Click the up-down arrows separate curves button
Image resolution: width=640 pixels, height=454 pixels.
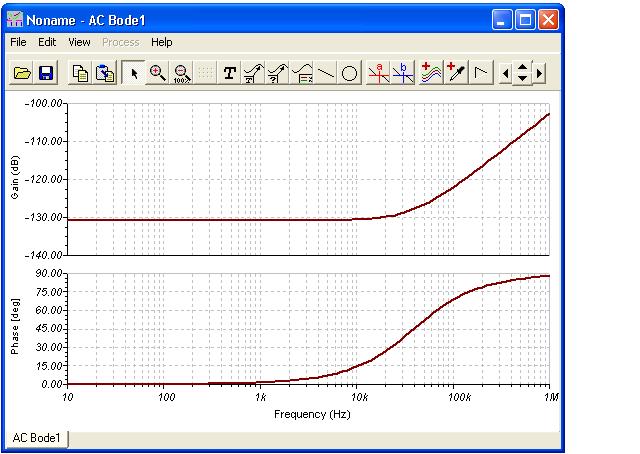click(x=522, y=73)
